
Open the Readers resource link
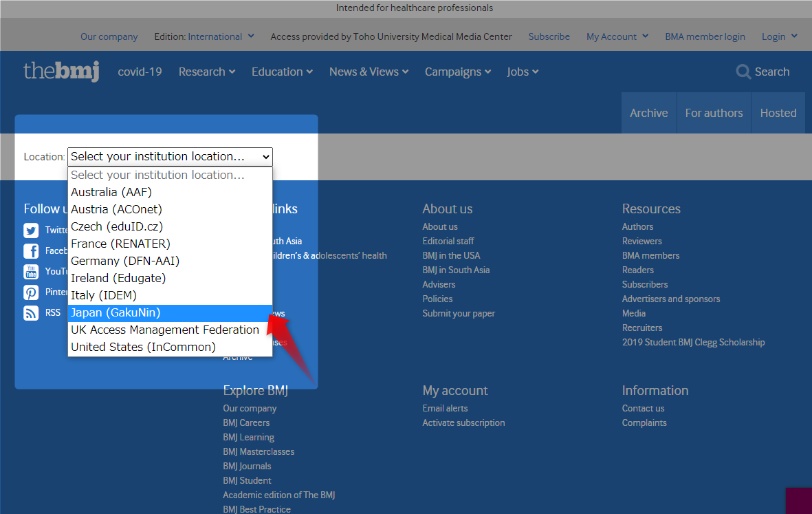[637, 270]
